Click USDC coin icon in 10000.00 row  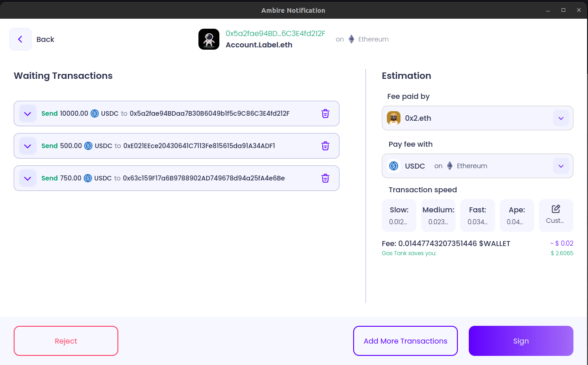pos(95,113)
